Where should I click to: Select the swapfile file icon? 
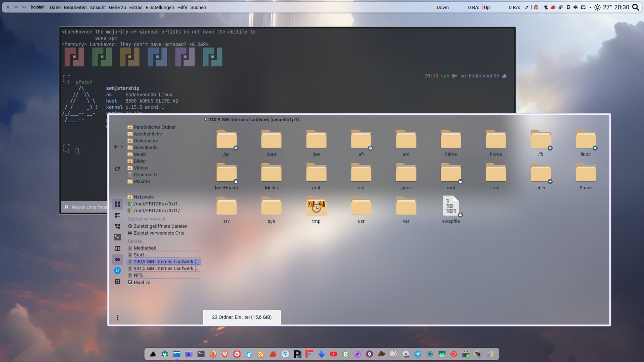(x=451, y=206)
